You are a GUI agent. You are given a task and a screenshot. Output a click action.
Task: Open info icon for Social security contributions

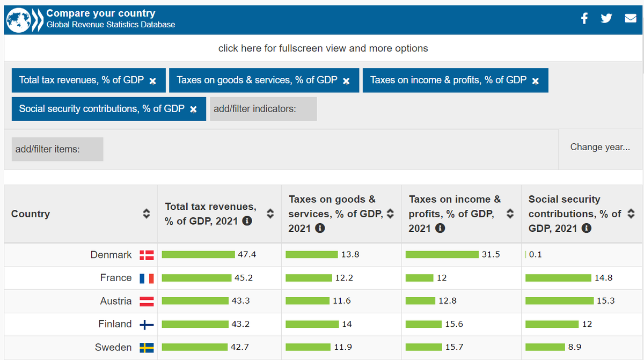tap(587, 228)
